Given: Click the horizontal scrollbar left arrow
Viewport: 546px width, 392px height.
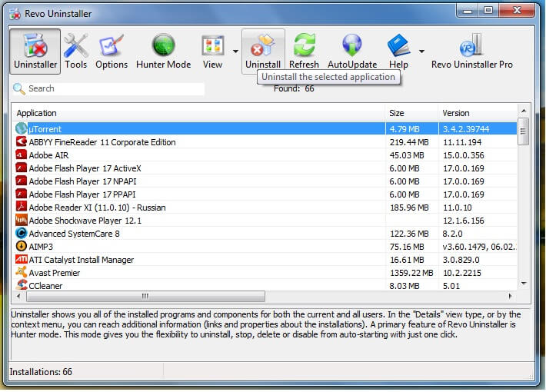Looking at the screenshot, I should coord(18,296).
